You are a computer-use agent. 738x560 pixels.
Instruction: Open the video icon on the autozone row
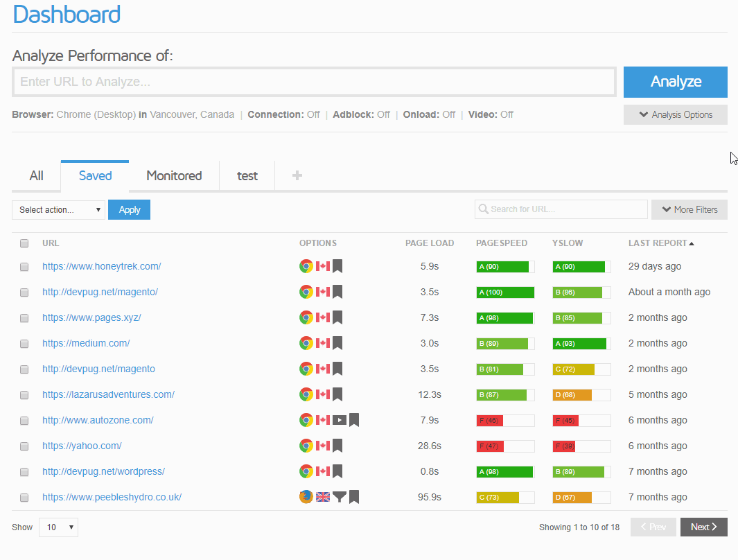point(339,420)
